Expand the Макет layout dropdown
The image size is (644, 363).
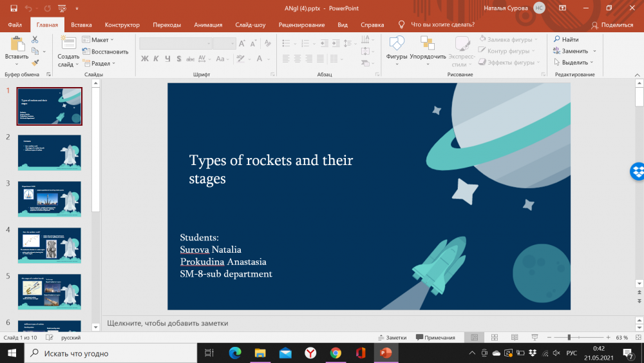[x=100, y=40]
